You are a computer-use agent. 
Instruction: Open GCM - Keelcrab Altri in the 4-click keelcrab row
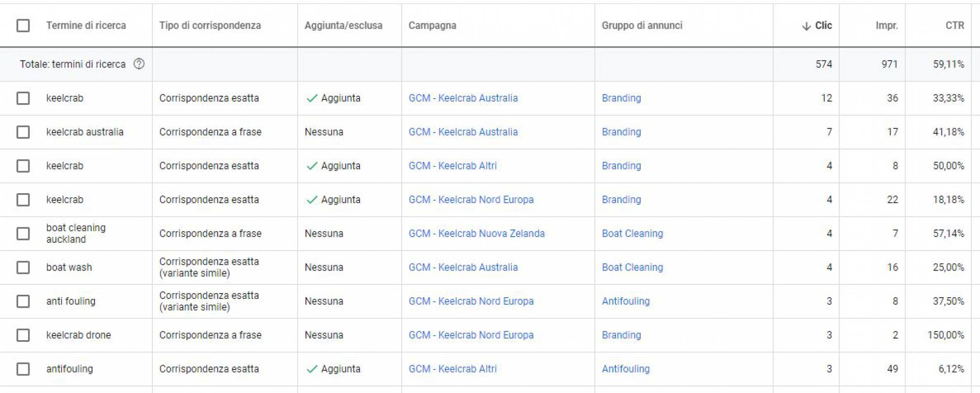point(453,166)
